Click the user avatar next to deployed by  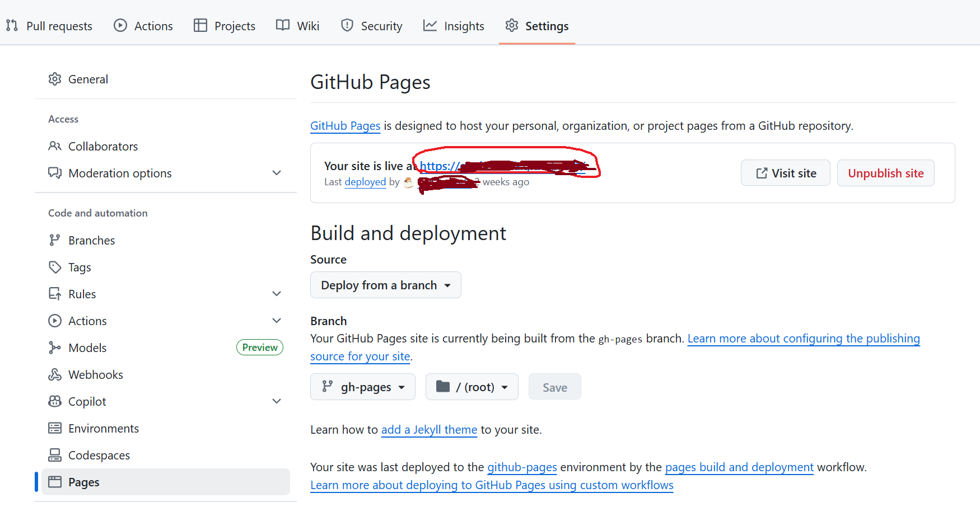click(408, 182)
